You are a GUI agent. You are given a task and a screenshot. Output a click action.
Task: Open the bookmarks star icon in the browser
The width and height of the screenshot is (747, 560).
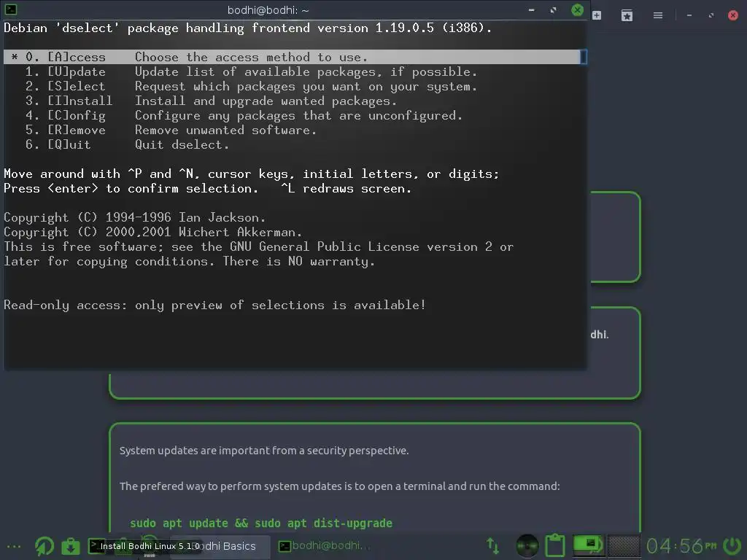point(627,16)
